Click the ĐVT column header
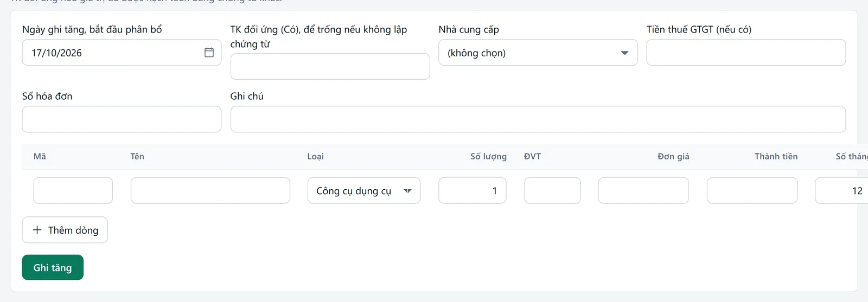The width and height of the screenshot is (868, 302). (532, 156)
